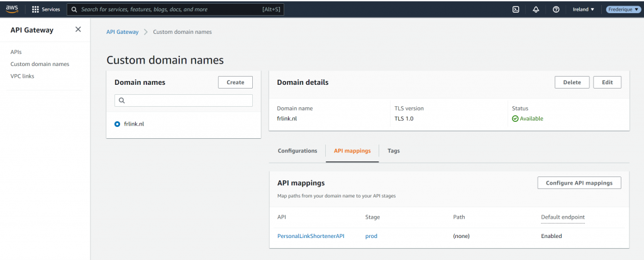This screenshot has width=644, height=260.
Task: Switch to the Configurations tab
Action: pyautogui.click(x=297, y=151)
